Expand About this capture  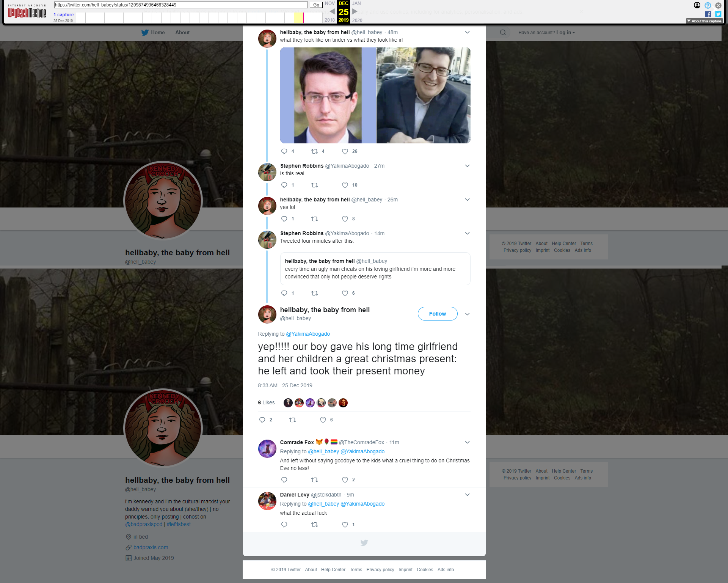coord(704,21)
